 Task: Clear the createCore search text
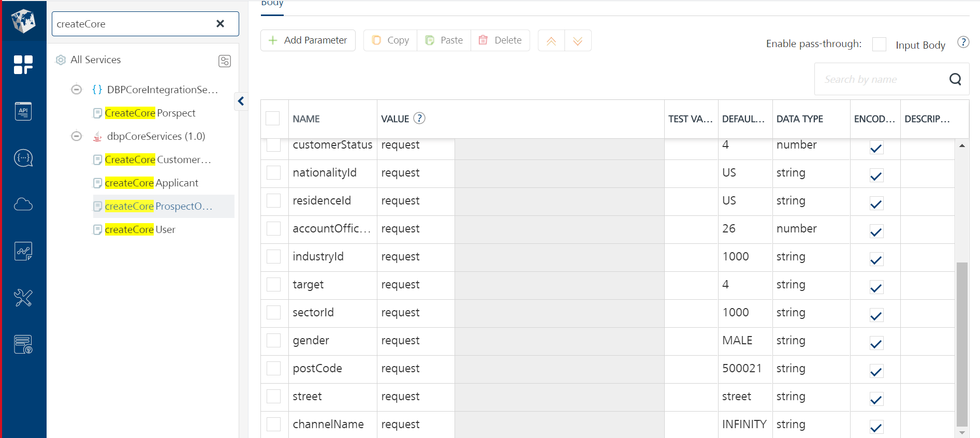pos(220,24)
